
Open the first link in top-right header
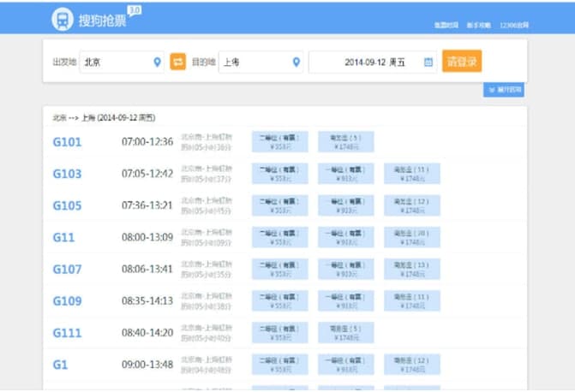click(x=446, y=25)
